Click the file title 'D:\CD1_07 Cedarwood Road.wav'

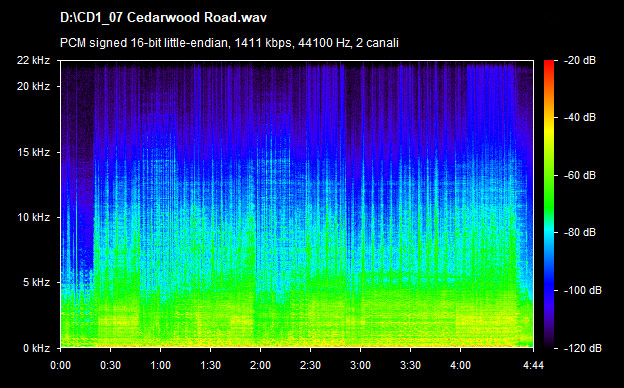(163, 18)
